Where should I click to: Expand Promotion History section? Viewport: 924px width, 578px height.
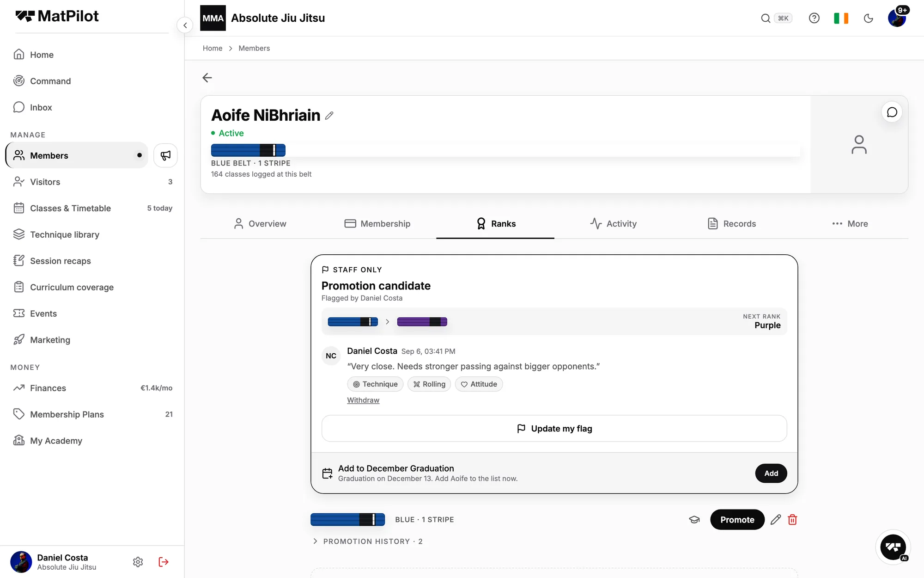(x=367, y=541)
